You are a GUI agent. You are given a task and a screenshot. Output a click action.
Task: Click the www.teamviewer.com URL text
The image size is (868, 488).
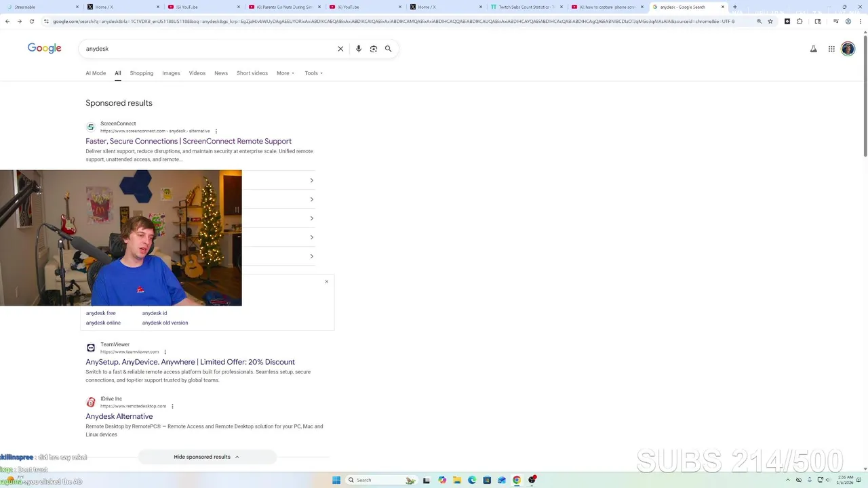coord(130,352)
